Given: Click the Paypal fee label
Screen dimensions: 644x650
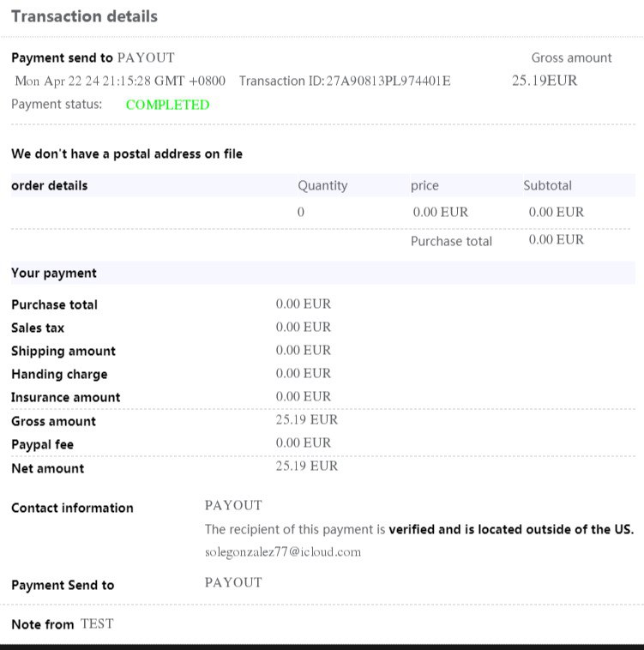Looking at the screenshot, I should (x=42, y=444).
